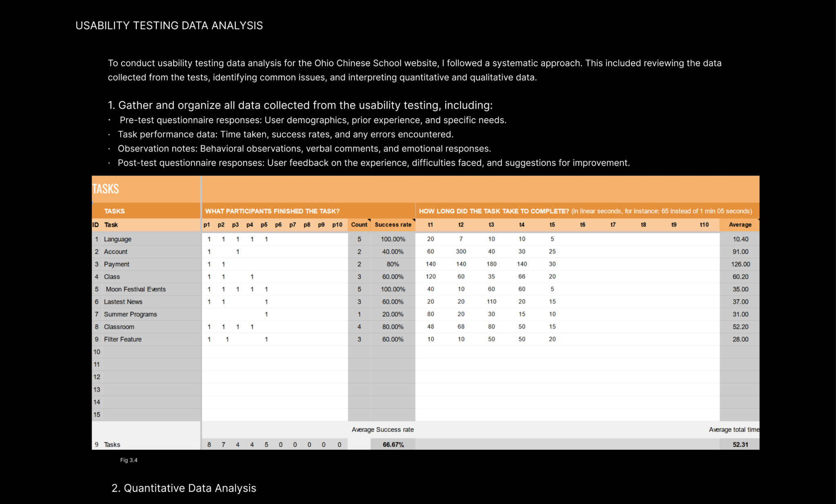Select the Account task row label
This screenshot has height=504, width=836.
coord(116,252)
